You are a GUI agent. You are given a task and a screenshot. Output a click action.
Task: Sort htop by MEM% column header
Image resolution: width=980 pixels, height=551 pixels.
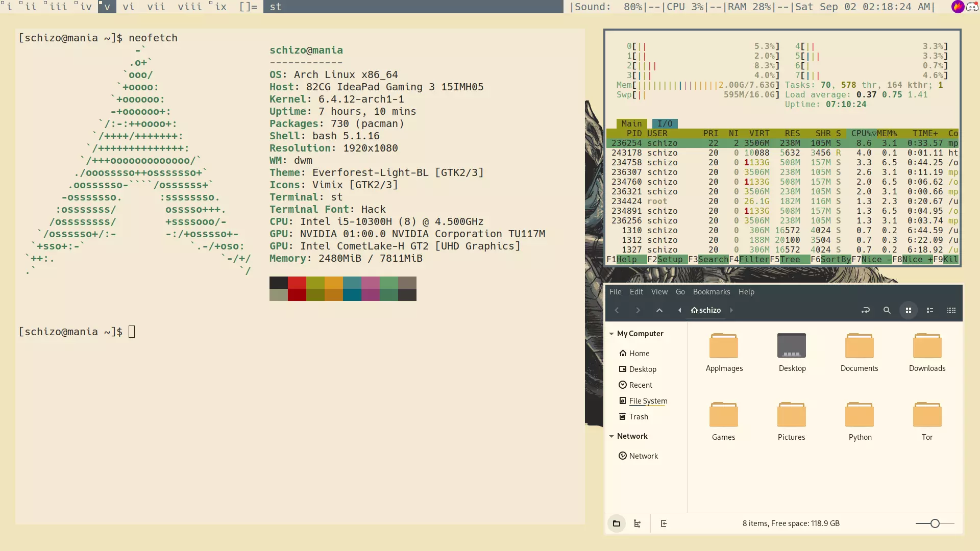887,133
